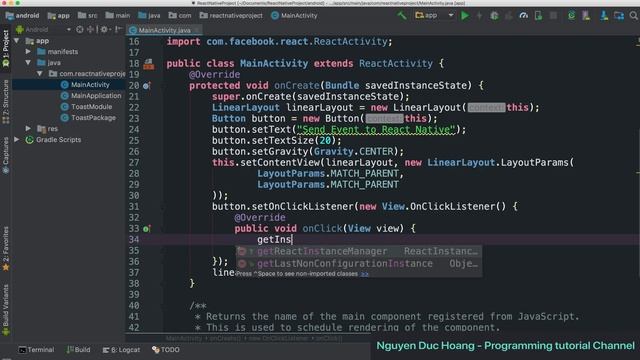The image size is (640, 360).
Task: Click Scroll from Source target icon
Action: 80,29
